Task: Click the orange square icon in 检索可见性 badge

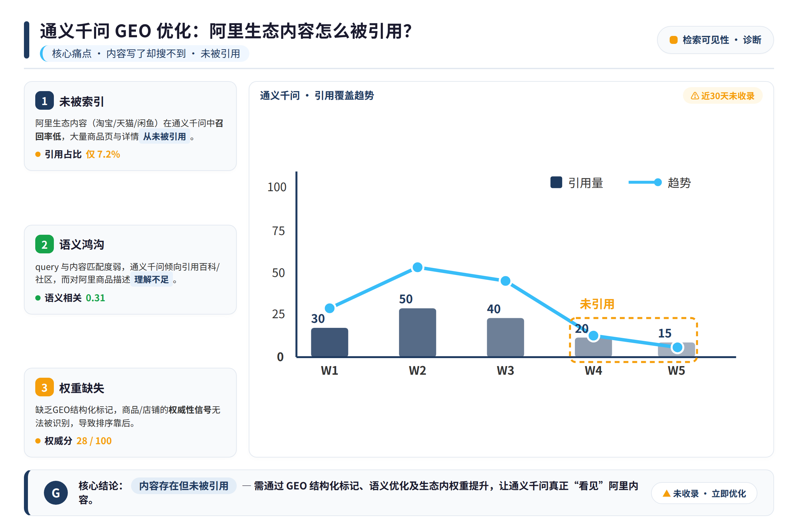Action: [674, 40]
